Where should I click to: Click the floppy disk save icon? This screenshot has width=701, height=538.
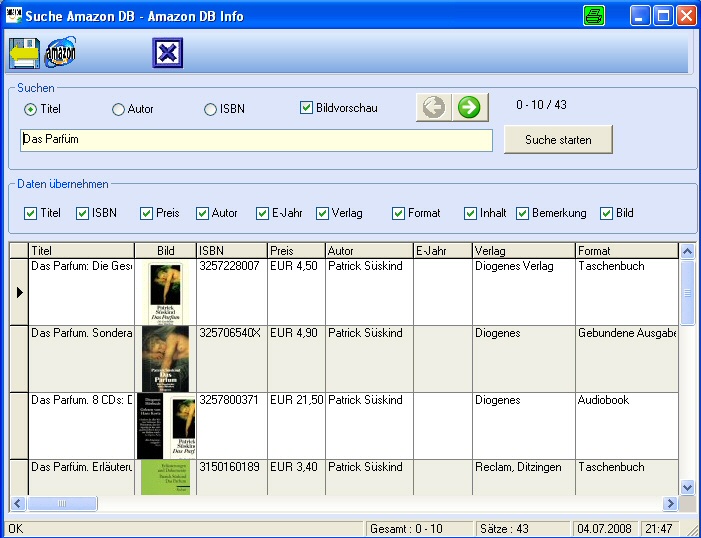point(23,52)
